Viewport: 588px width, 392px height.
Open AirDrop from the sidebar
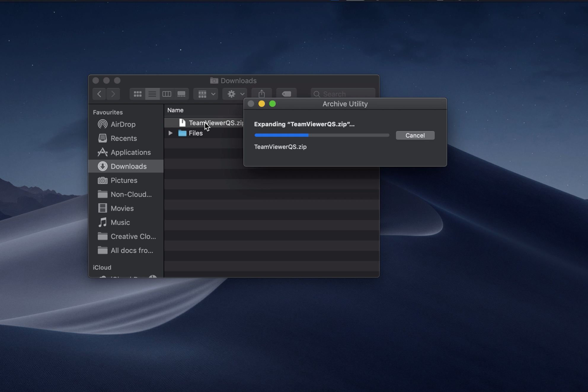(123, 124)
